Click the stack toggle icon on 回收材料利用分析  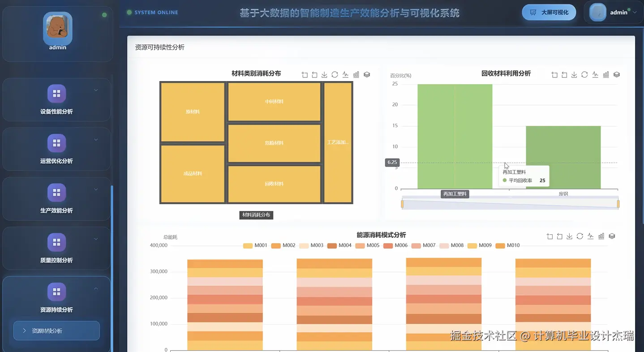[617, 74]
